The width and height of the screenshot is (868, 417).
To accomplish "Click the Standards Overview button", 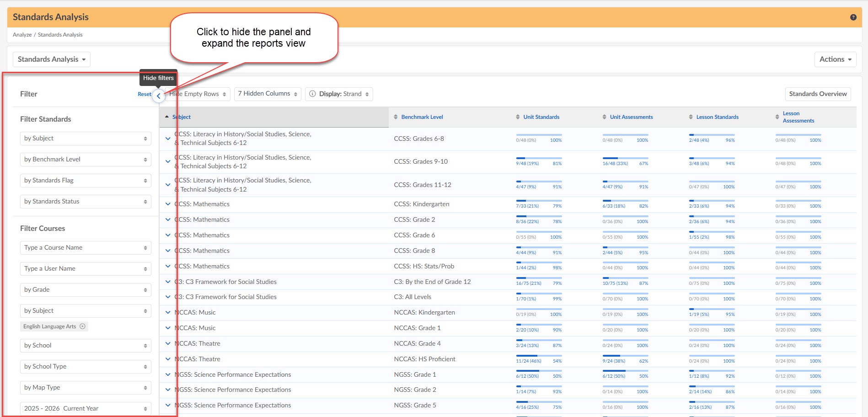I will tap(817, 94).
